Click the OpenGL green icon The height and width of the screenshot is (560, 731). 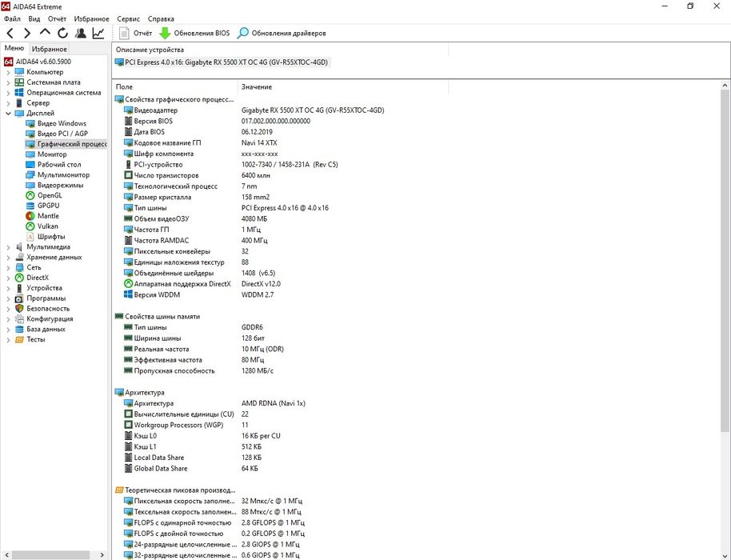point(30,195)
